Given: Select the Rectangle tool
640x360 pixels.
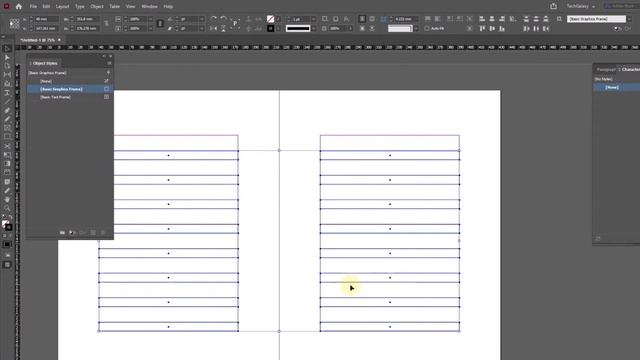Looking at the screenshot, I should coord(7,137).
